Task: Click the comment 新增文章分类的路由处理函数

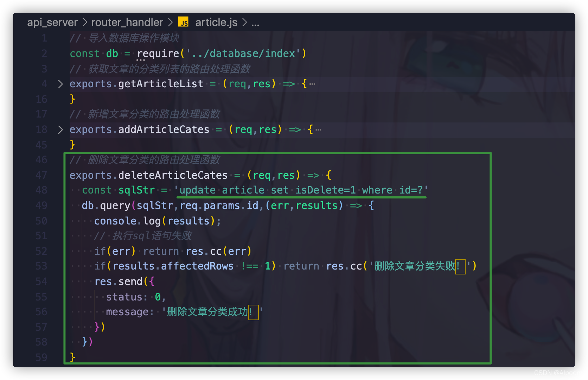Action: point(145,114)
